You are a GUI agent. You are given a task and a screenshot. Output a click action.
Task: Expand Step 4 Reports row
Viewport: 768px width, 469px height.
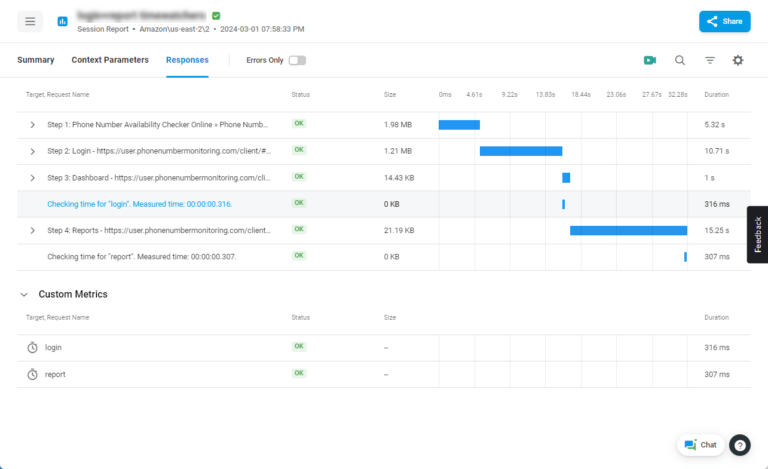click(x=32, y=231)
